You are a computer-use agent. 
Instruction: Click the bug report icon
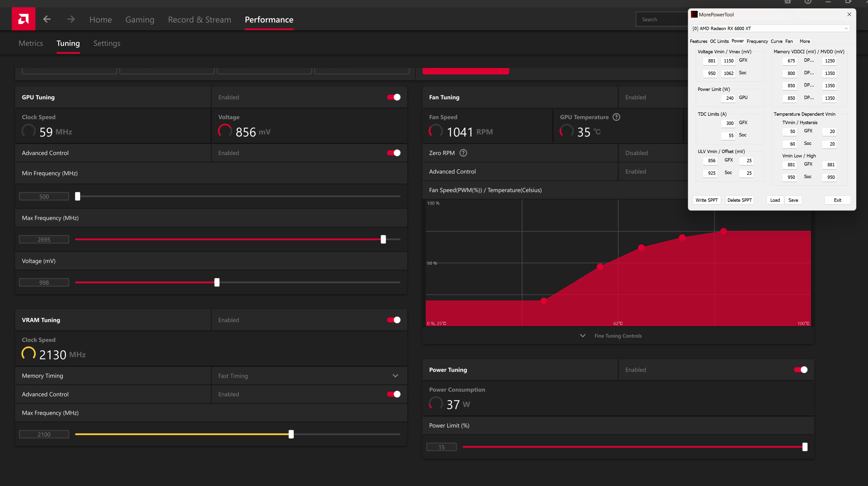(788, 2)
